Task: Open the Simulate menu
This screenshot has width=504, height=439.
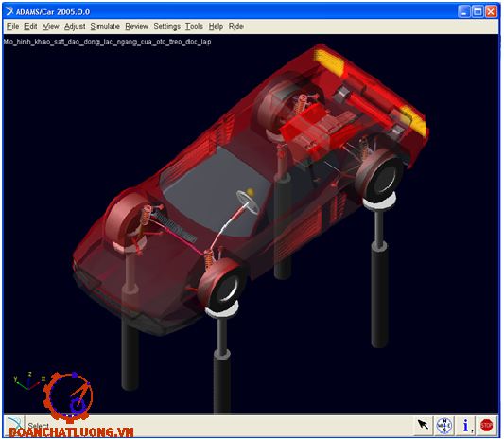Action: [105, 26]
